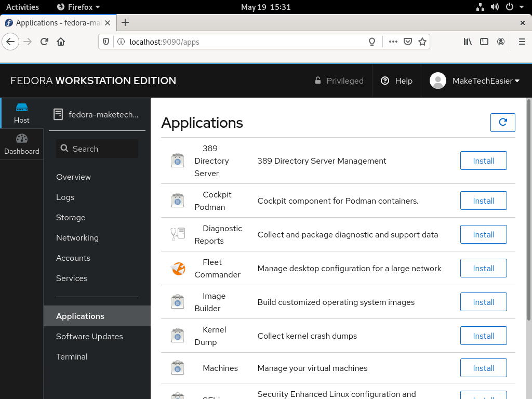Install the Machines application
The height and width of the screenshot is (399, 532).
(x=483, y=368)
